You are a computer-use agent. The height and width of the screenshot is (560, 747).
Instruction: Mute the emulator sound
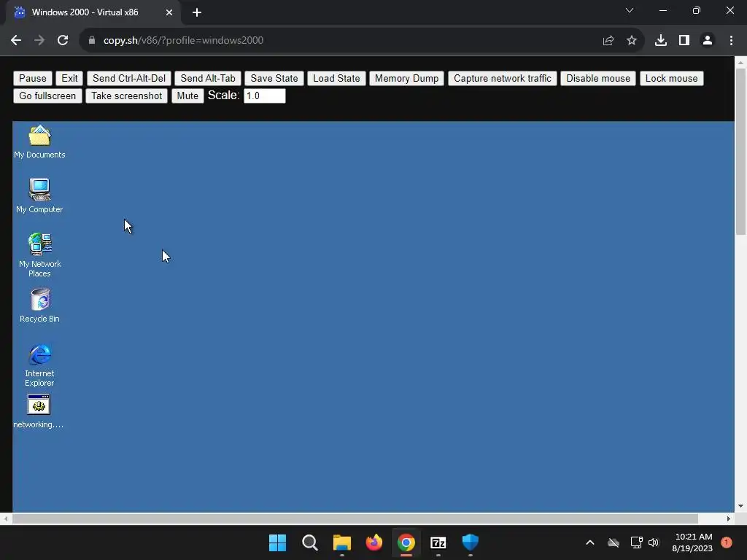[187, 96]
